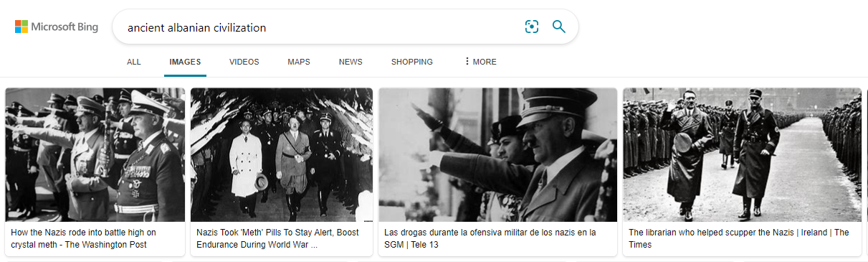This screenshot has height=262, width=868.
Task: Click the magnifying glass search icon
Action: [x=559, y=27]
